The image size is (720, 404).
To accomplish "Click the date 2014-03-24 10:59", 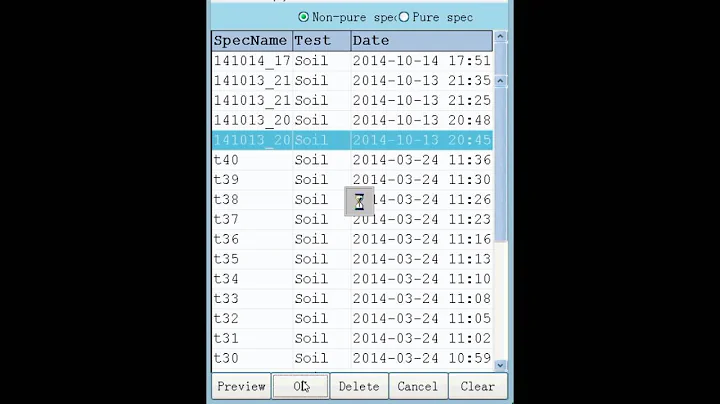I will pos(422,358).
